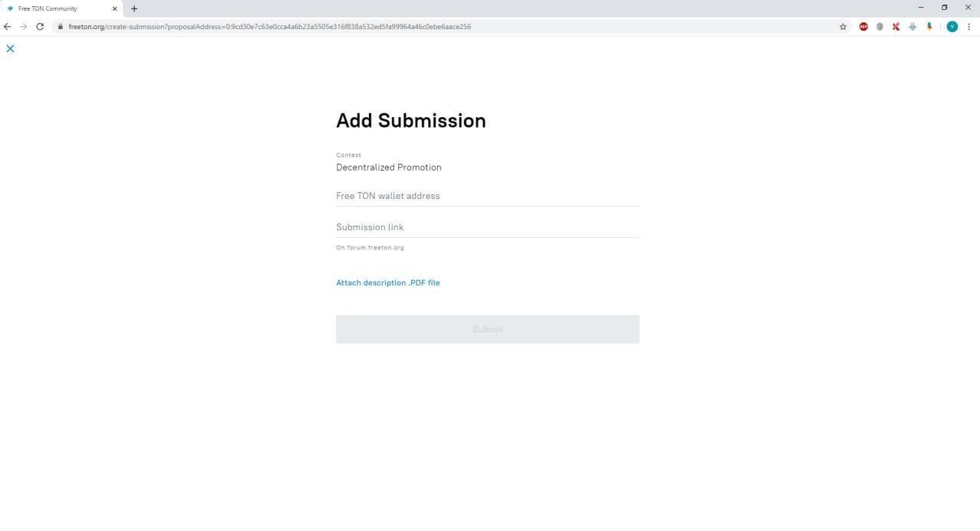Click the green-red arrow extension icon
The height and width of the screenshot is (531, 980).
(x=929, y=27)
